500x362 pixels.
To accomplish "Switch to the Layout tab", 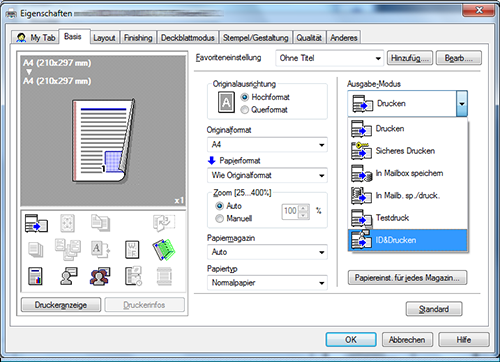I will (x=104, y=38).
